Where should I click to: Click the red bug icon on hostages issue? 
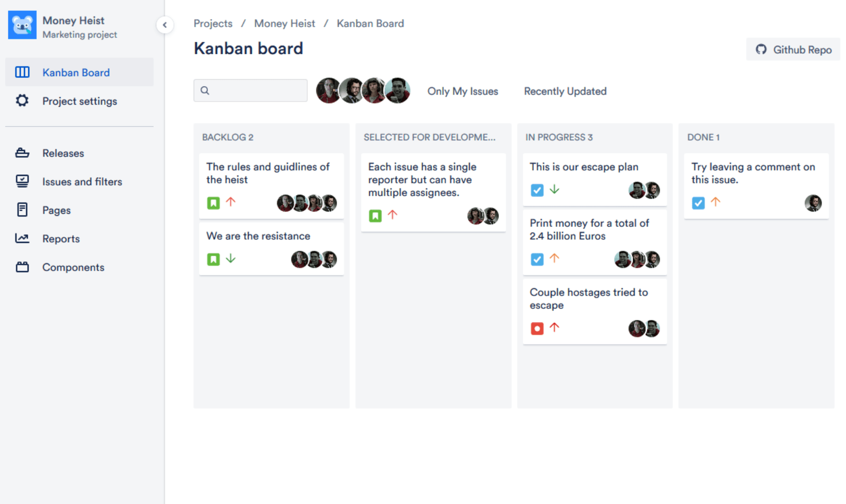(537, 329)
